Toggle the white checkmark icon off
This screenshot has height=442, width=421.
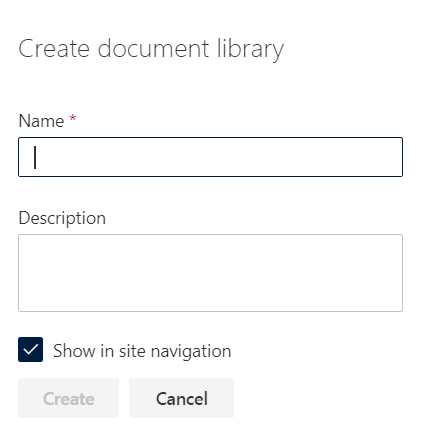[x=30, y=349]
